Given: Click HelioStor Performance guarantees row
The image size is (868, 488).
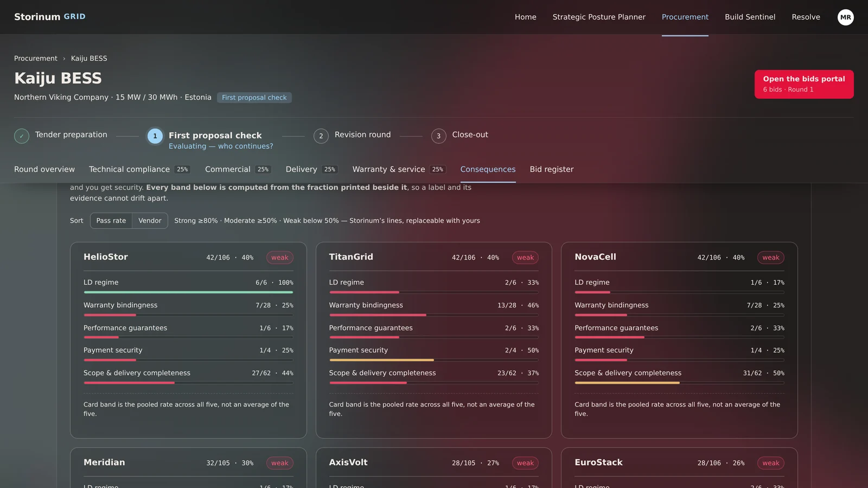Looking at the screenshot, I should coord(188,330).
